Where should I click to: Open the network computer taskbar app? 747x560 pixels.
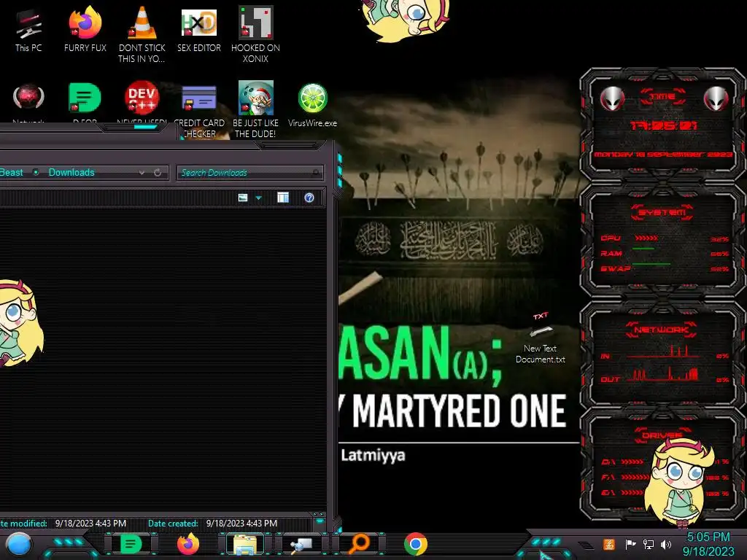coord(301,544)
